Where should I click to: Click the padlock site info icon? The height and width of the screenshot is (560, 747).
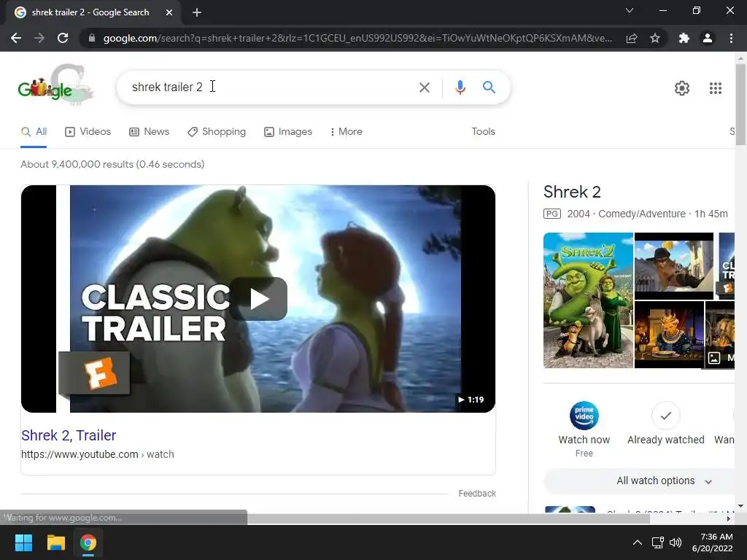[x=92, y=38]
